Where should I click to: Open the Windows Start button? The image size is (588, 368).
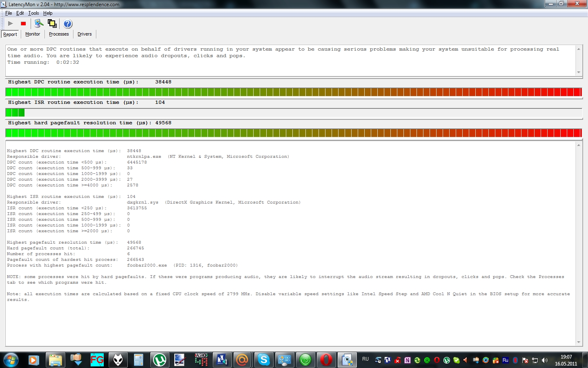pyautogui.click(x=11, y=360)
